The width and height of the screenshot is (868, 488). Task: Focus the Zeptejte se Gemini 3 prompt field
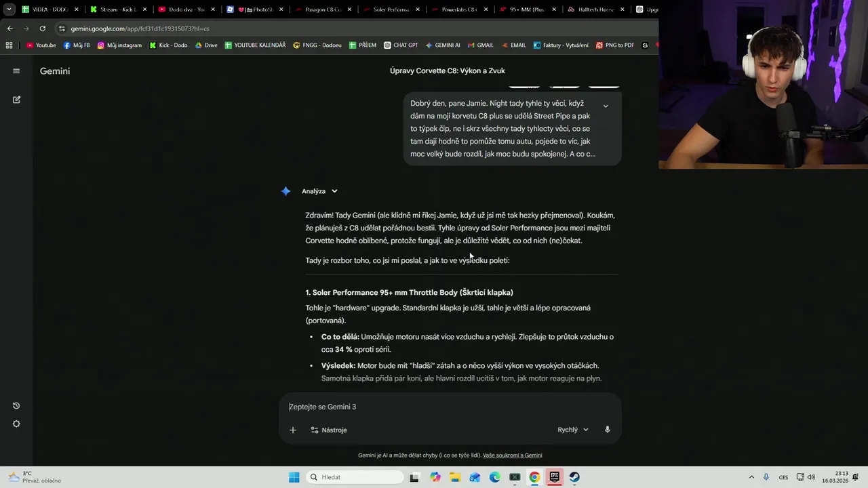coord(450,407)
